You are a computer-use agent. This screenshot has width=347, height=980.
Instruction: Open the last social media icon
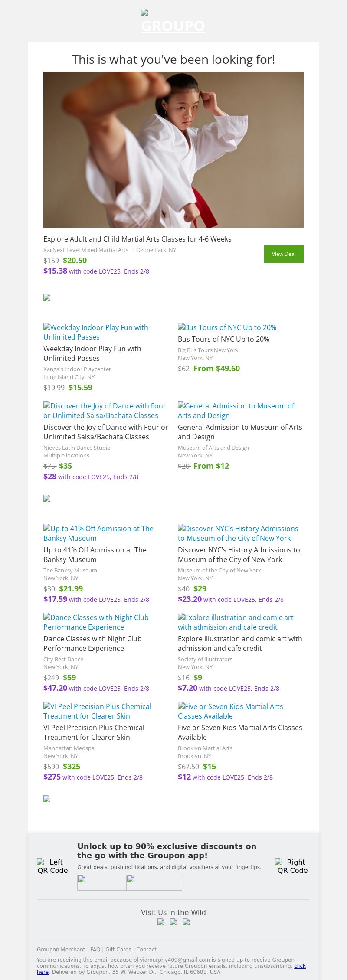pyautogui.click(x=186, y=922)
